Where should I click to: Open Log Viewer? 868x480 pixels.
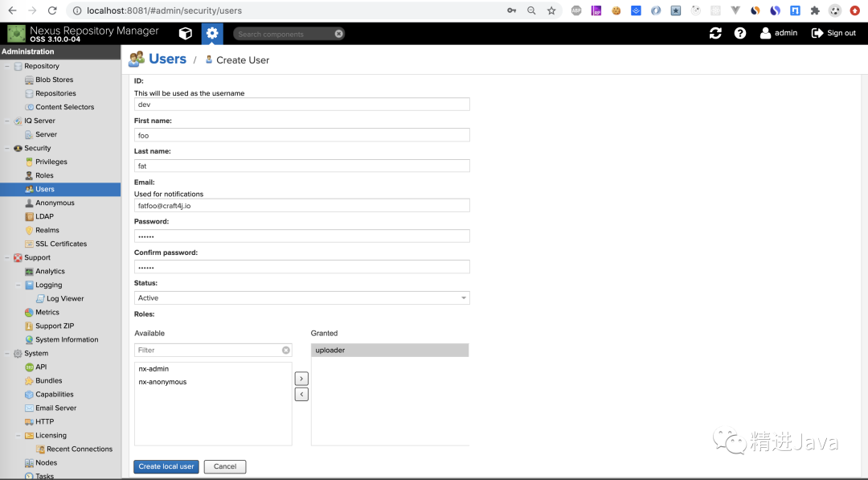[x=65, y=298]
